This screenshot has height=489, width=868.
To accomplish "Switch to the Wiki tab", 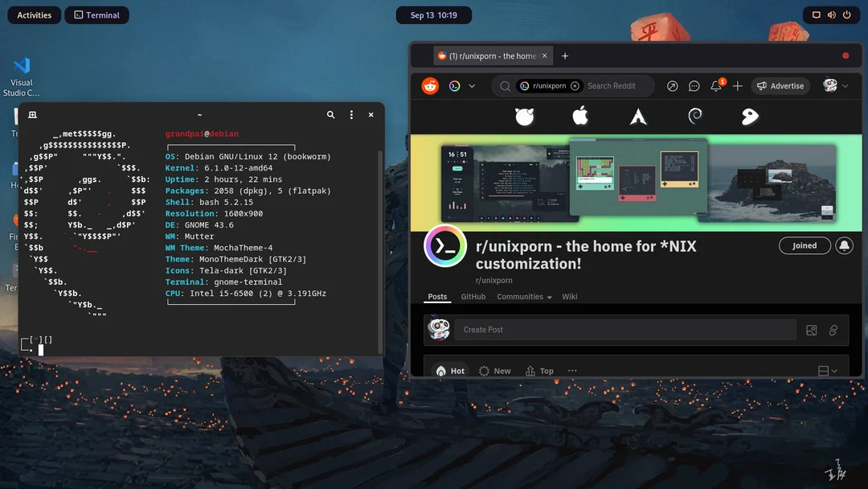I will [569, 297].
